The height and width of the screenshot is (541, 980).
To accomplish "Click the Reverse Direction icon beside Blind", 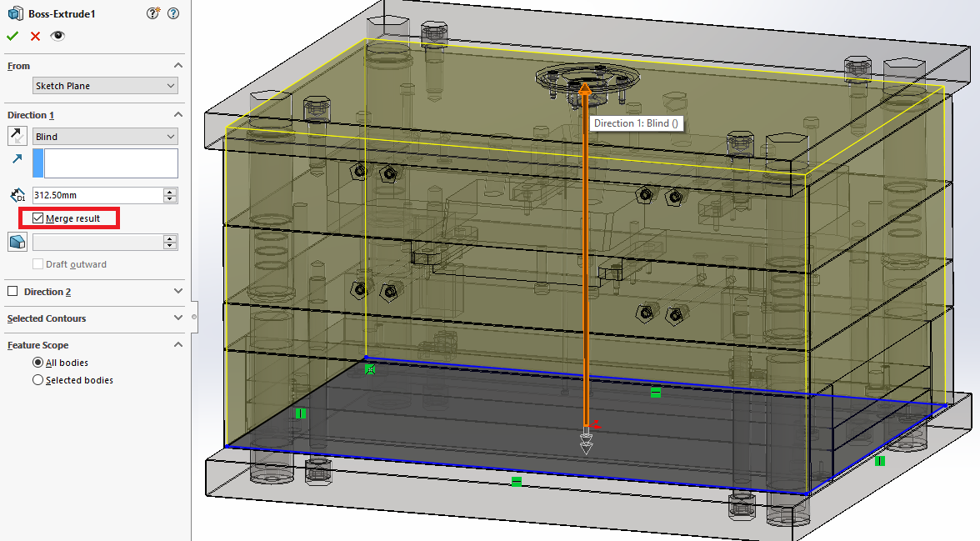I will tap(17, 136).
